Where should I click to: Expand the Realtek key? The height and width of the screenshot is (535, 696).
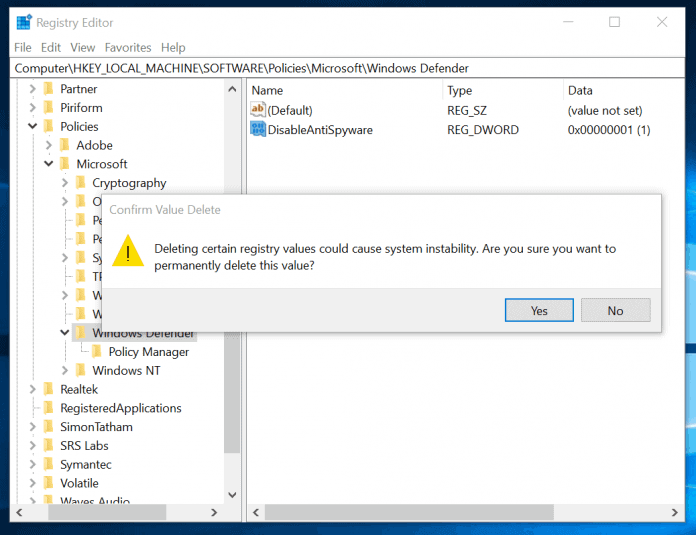[32, 389]
